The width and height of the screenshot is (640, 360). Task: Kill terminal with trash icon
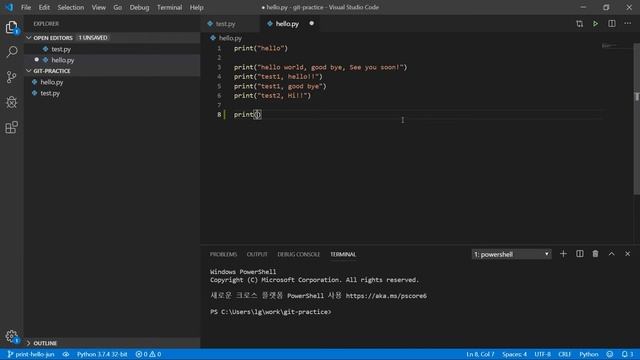point(596,254)
